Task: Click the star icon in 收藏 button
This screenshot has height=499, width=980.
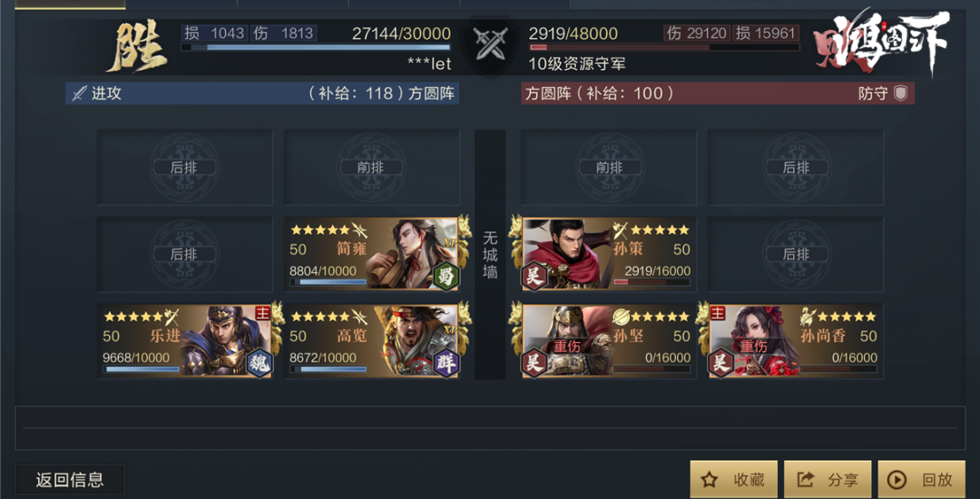Action: coord(709,480)
